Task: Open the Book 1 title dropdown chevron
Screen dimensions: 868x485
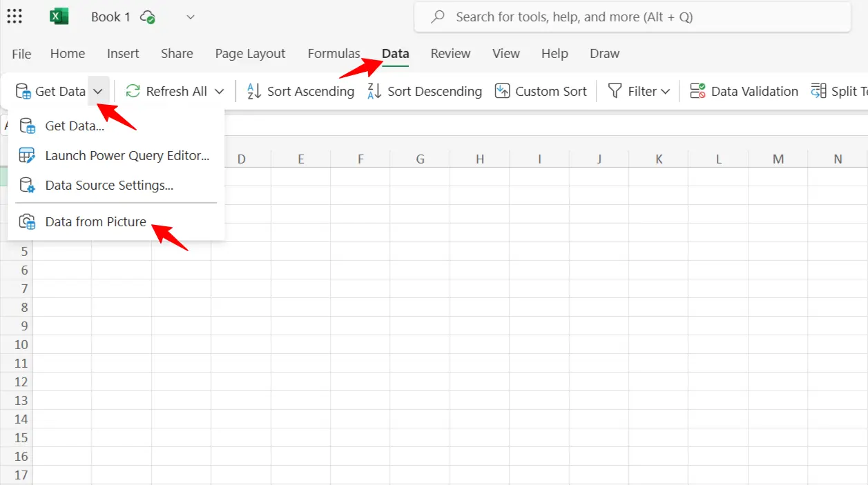Action: click(x=191, y=17)
